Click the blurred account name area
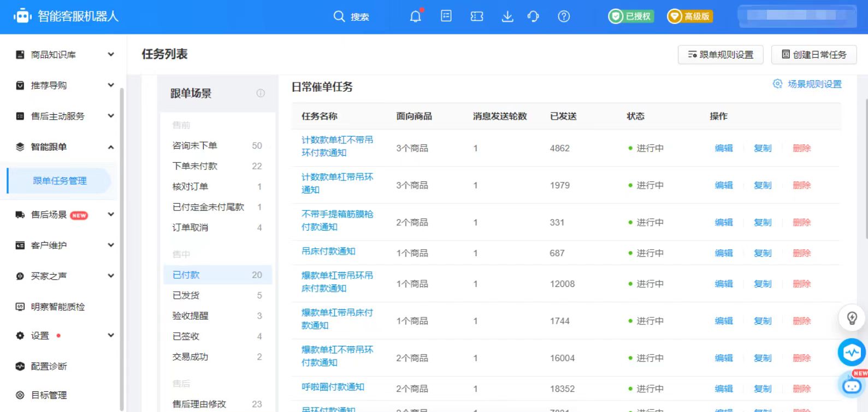The width and height of the screenshot is (868, 412). [797, 16]
